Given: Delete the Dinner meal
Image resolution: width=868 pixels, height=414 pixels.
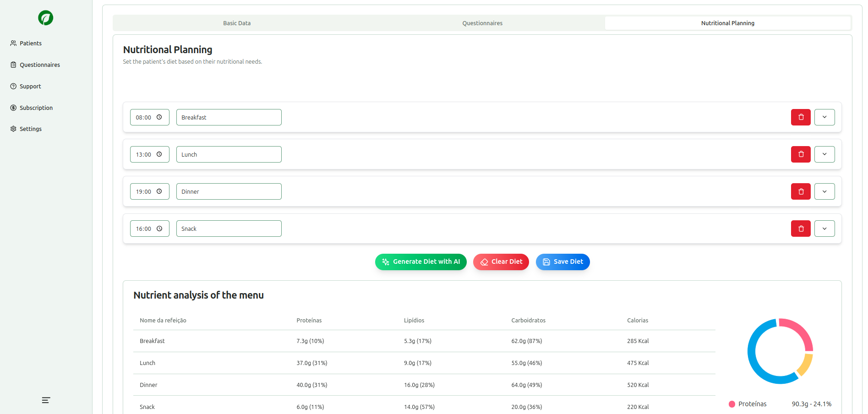Looking at the screenshot, I should click(801, 191).
